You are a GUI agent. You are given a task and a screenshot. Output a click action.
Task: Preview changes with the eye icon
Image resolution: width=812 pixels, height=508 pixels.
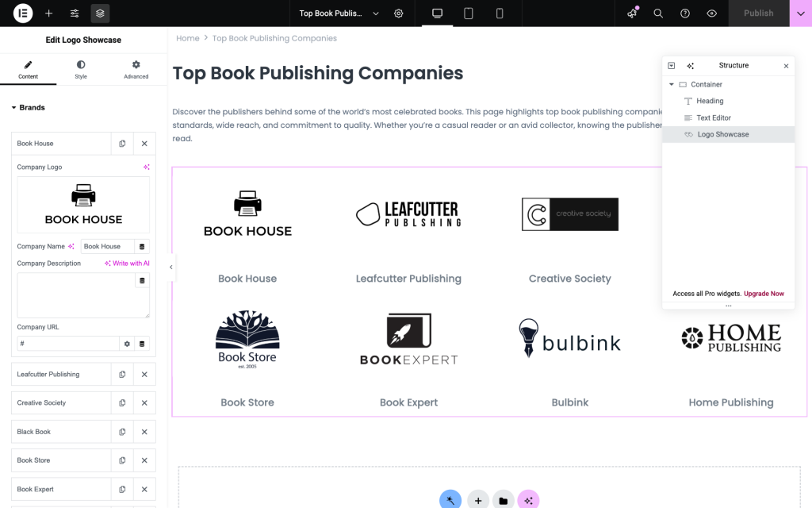pyautogui.click(x=712, y=13)
